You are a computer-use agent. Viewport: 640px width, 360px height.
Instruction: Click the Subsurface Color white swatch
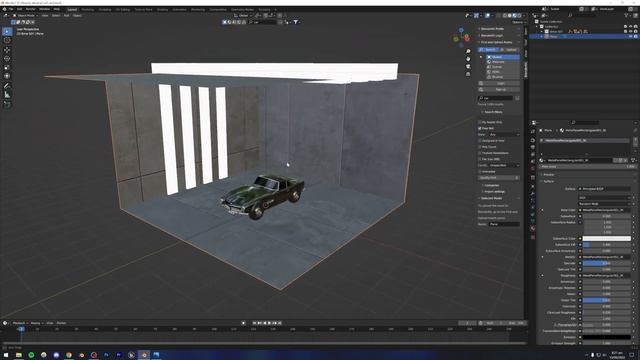click(x=607, y=238)
